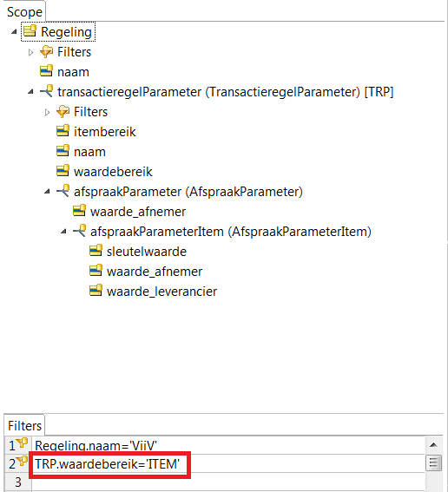This screenshot has height=492, width=448.
Task: Click row number 1 in the filters list
Action: point(12,445)
